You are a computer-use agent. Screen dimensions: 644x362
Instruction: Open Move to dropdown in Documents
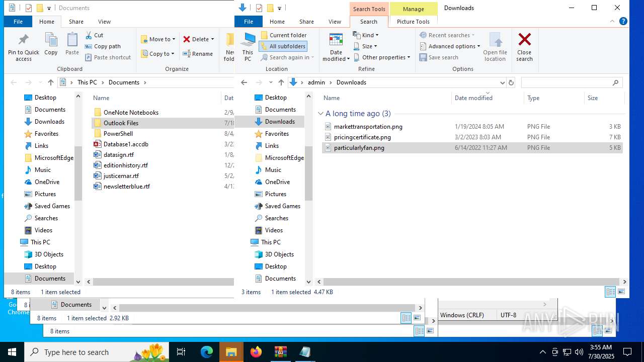tap(158, 39)
